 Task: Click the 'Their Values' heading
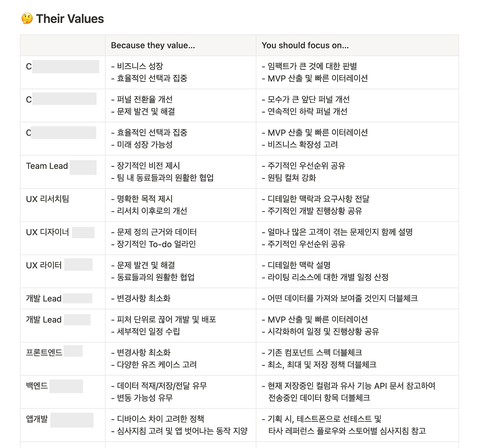[70, 19]
